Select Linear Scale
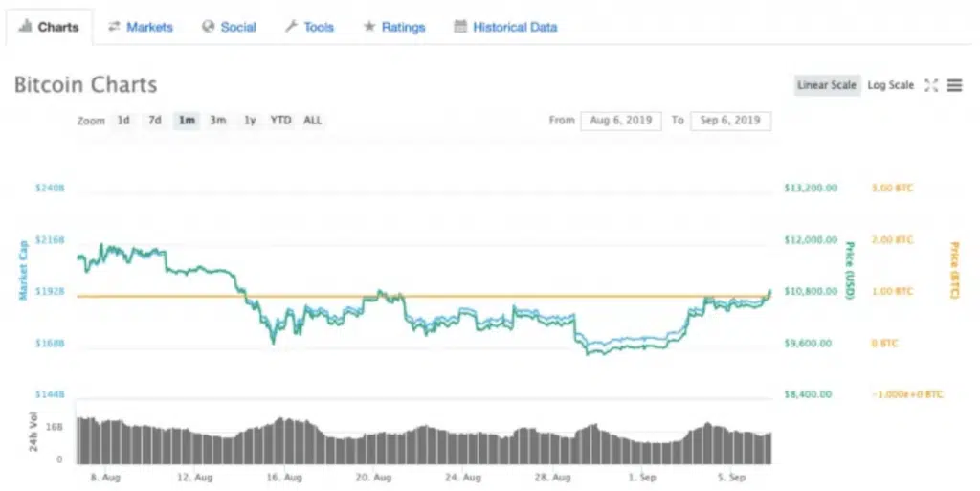980x491 pixels. (x=827, y=85)
